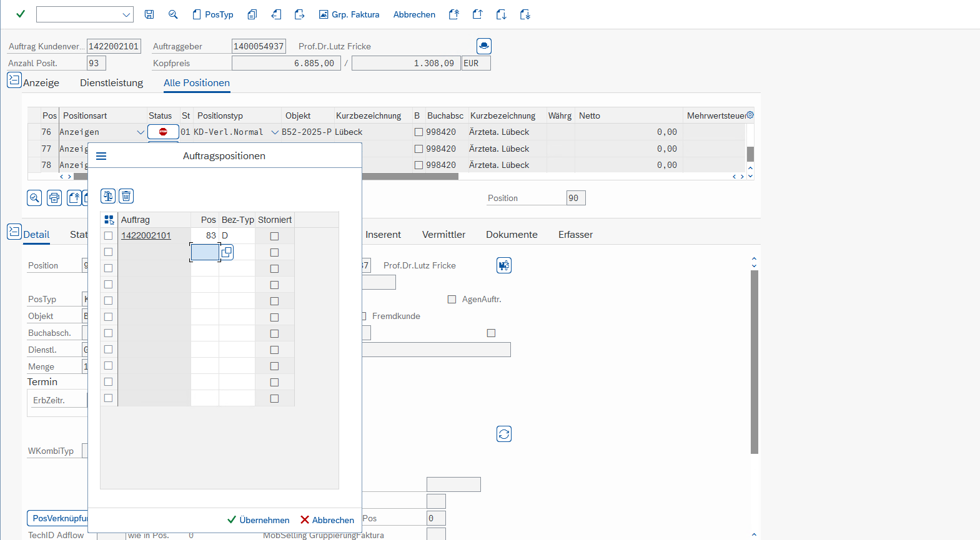Click the magnifier find icon in top toolbar
This screenshot has width=980, height=540.
[x=173, y=14]
